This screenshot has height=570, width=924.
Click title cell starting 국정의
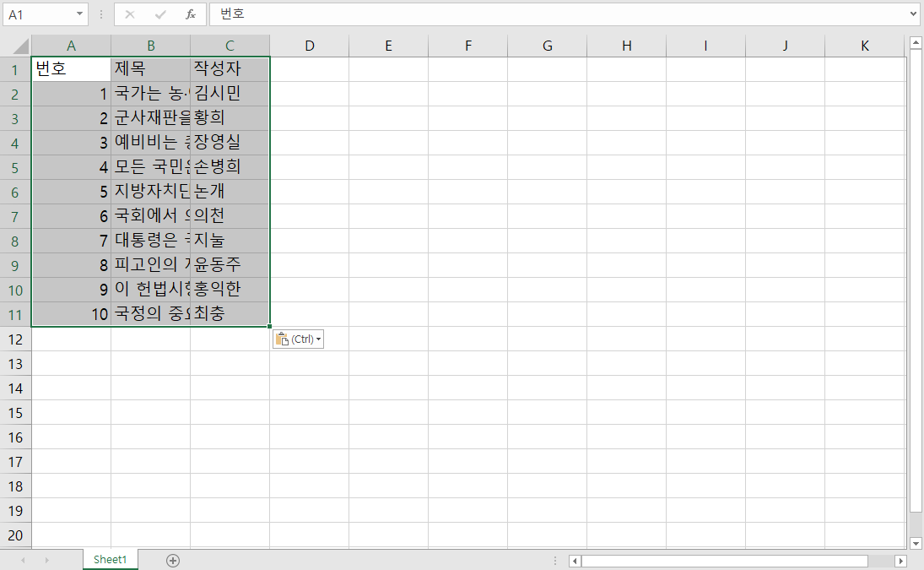pyautogui.click(x=151, y=314)
